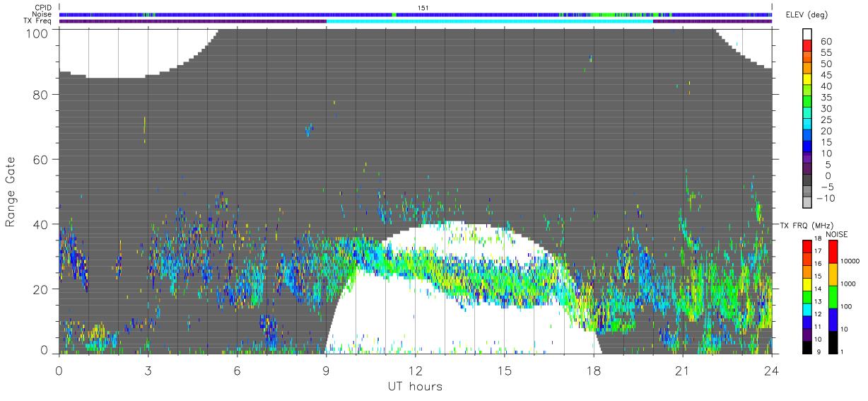Click the ELEV (deg) colorbar title
The height and width of the screenshot is (401, 868).
[x=807, y=15]
